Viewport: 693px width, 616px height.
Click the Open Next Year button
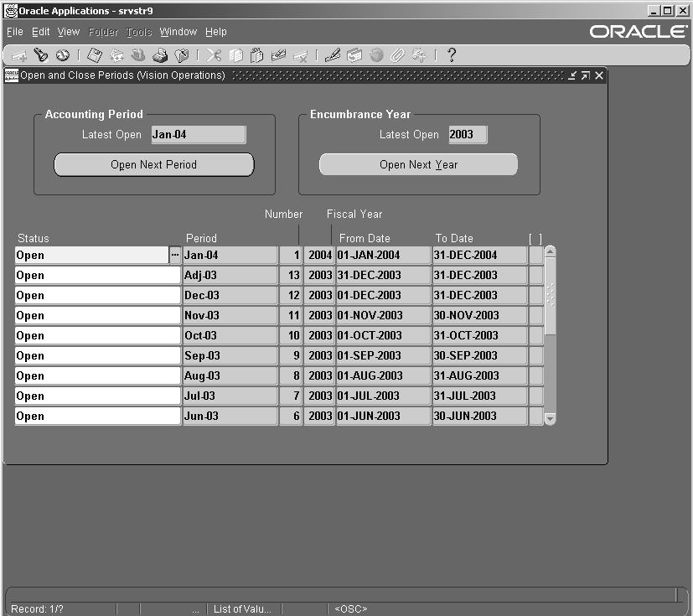click(418, 165)
